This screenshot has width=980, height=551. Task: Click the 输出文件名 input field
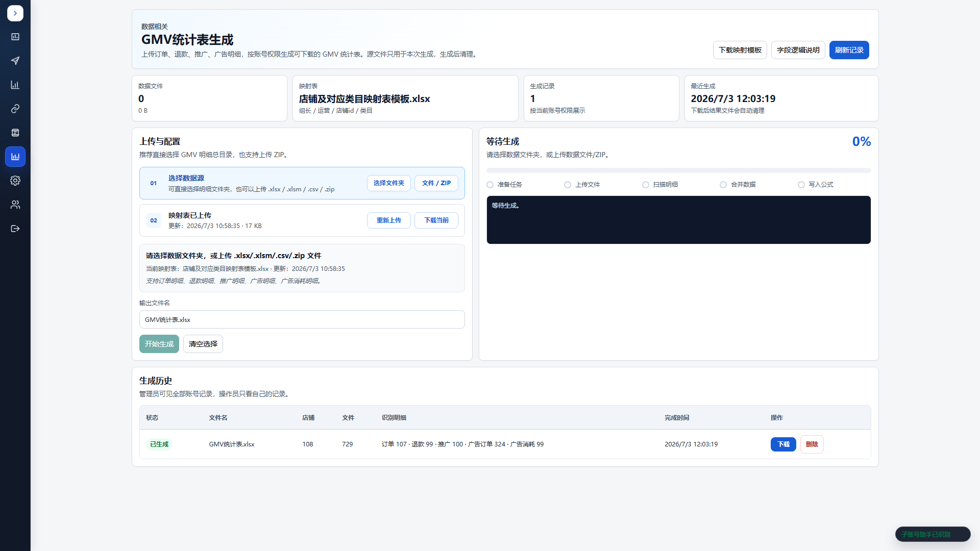(x=302, y=319)
